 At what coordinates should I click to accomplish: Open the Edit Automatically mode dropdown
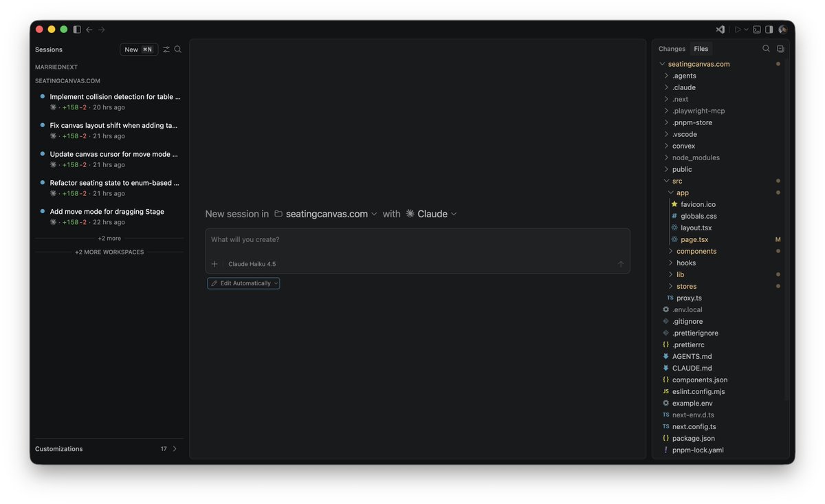[x=243, y=283]
